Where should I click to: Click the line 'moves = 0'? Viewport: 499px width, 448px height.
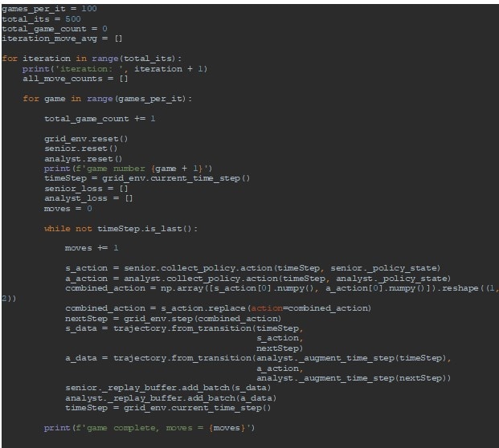tap(68, 209)
